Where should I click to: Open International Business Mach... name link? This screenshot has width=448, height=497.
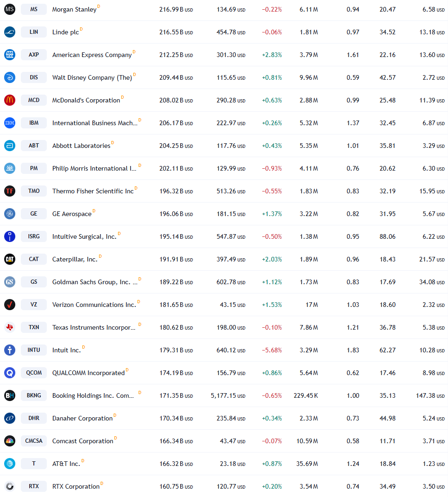click(x=95, y=123)
